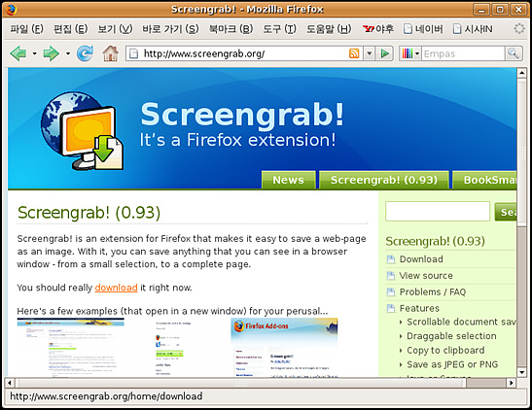This screenshot has width=532, height=410.
Task: Open the Problems / FAQ link
Action: pos(433,291)
